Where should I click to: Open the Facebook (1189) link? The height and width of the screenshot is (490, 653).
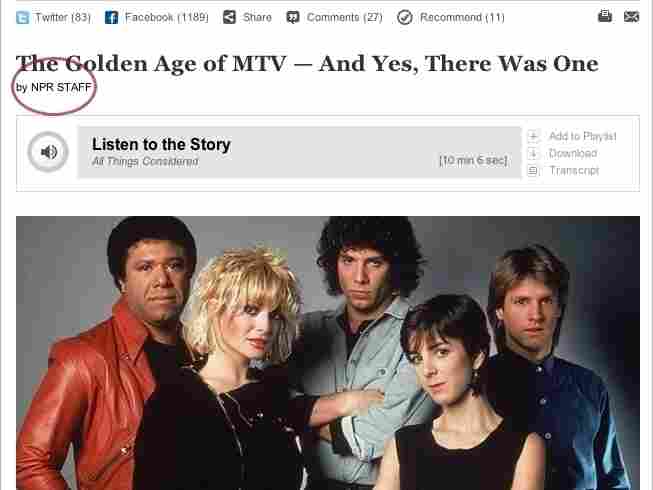(167, 17)
